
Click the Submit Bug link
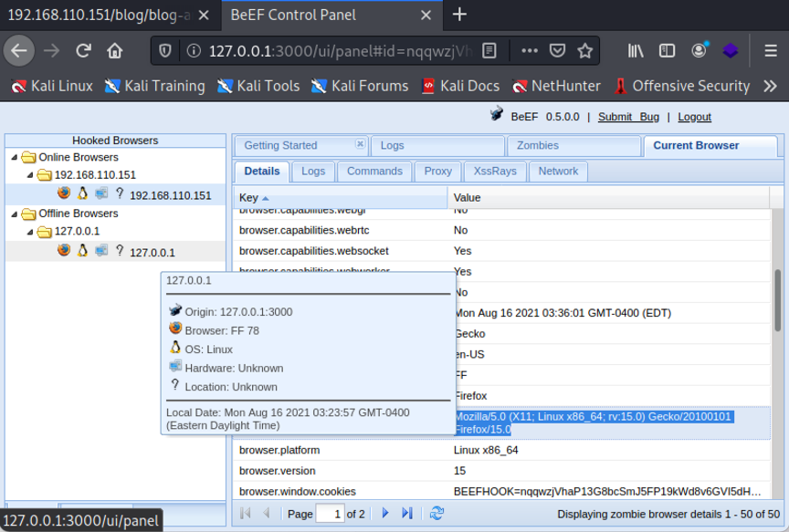click(x=628, y=117)
